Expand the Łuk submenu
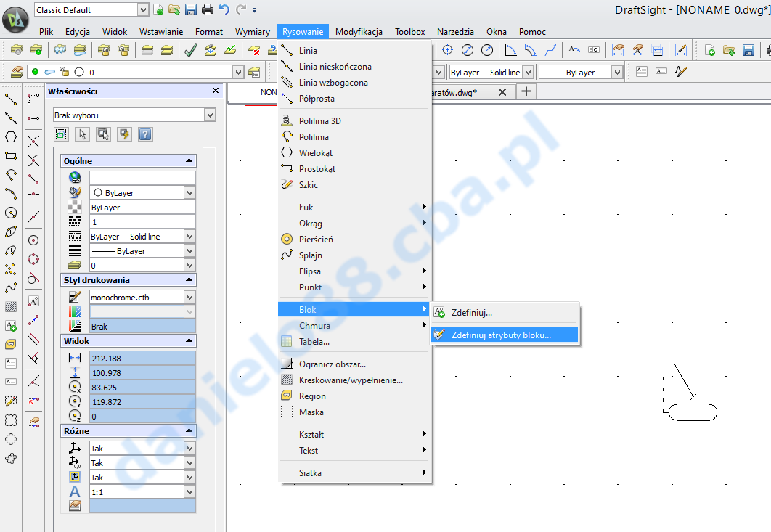This screenshot has width=771, height=532. click(x=353, y=207)
